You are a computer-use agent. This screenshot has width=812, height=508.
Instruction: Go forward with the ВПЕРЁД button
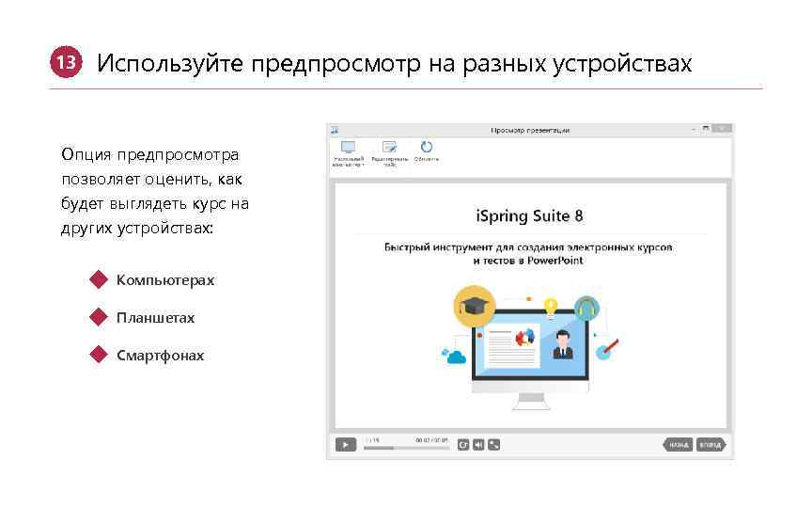711,445
